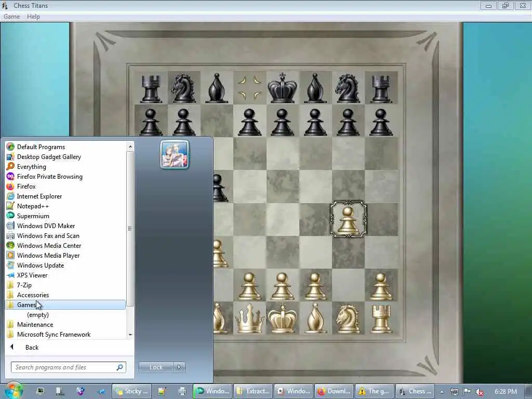Click the search magnifier in the Start menu
532x399 pixels.
pos(120,367)
